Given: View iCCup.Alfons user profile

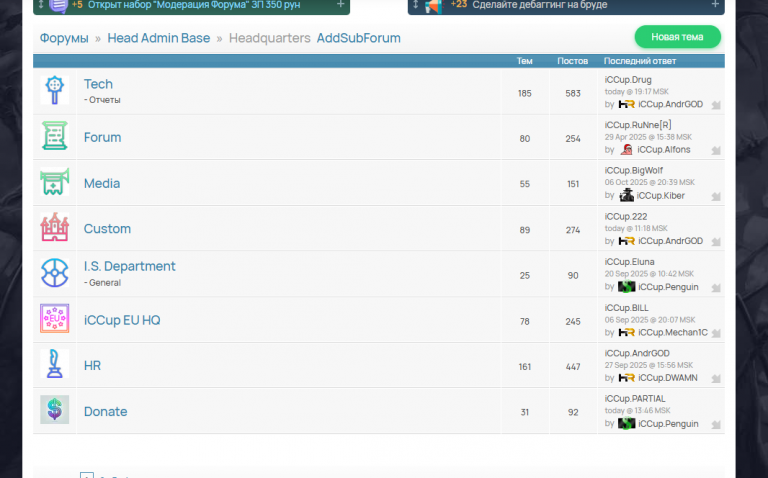Looking at the screenshot, I should (664, 150).
